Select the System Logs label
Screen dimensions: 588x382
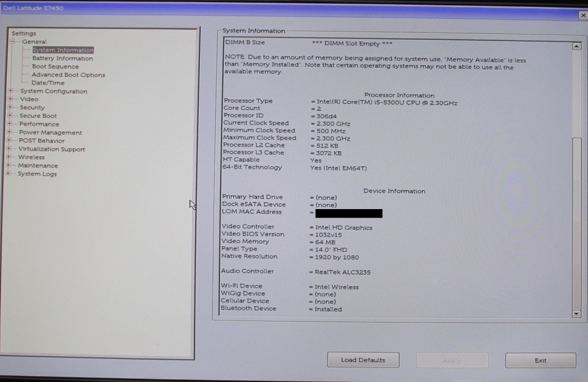[37, 173]
